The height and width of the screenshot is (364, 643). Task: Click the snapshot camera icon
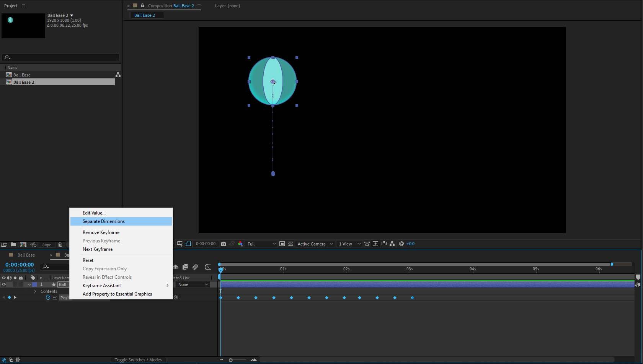coord(224,244)
